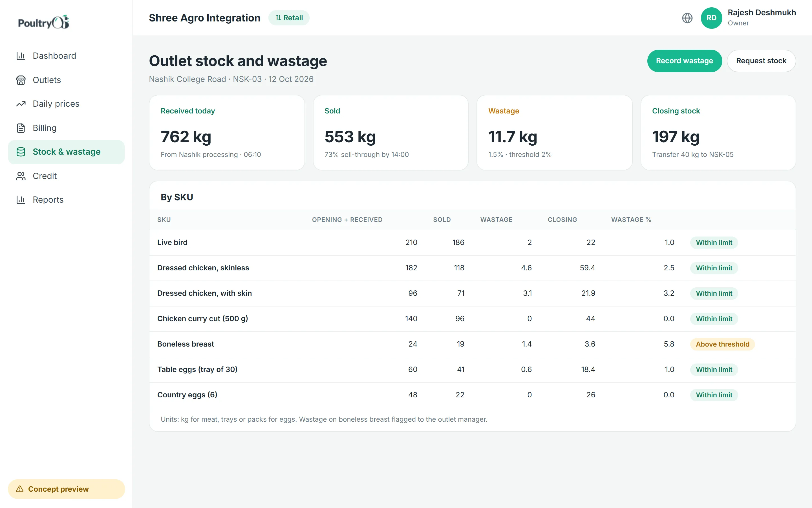The height and width of the screenshot is (508, 812).
Task: Click the Stock & wastage database icon
Action: (x=21, y=152)
